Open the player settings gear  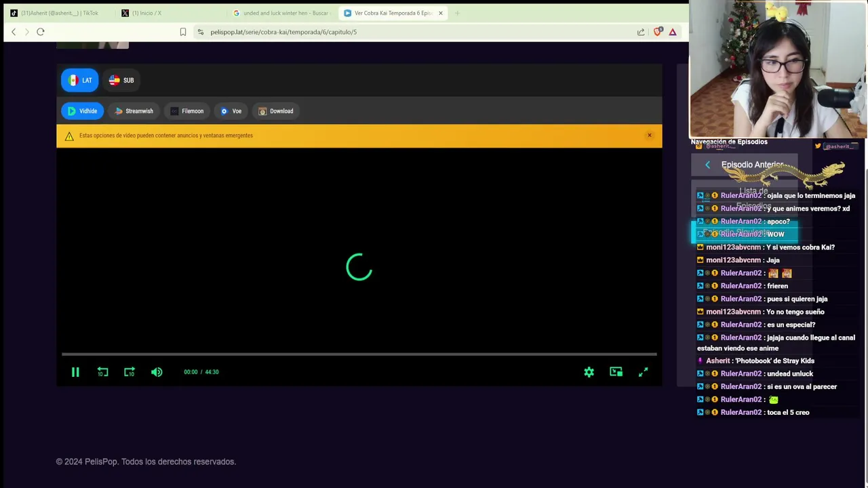pos(589,372)
